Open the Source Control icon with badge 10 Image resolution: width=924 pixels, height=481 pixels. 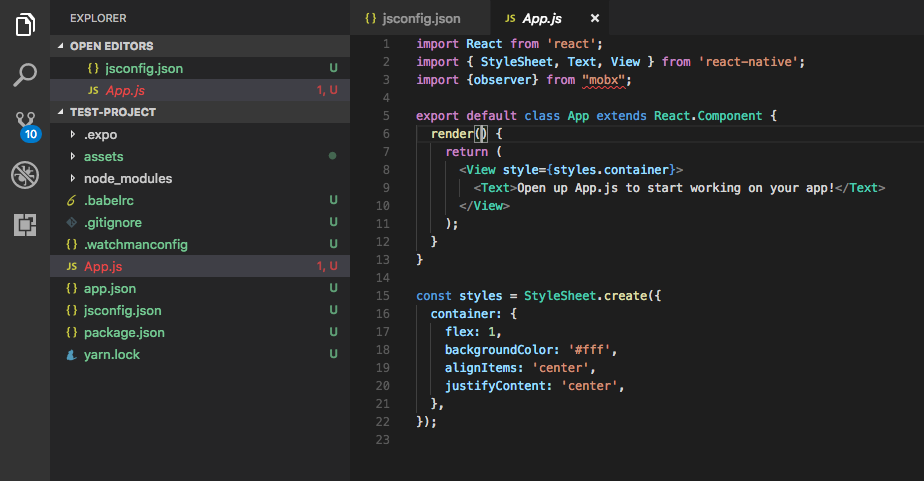click(x=27, y=126)
